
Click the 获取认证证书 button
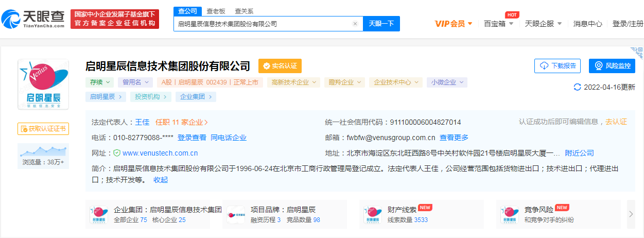tap(43, 129)
